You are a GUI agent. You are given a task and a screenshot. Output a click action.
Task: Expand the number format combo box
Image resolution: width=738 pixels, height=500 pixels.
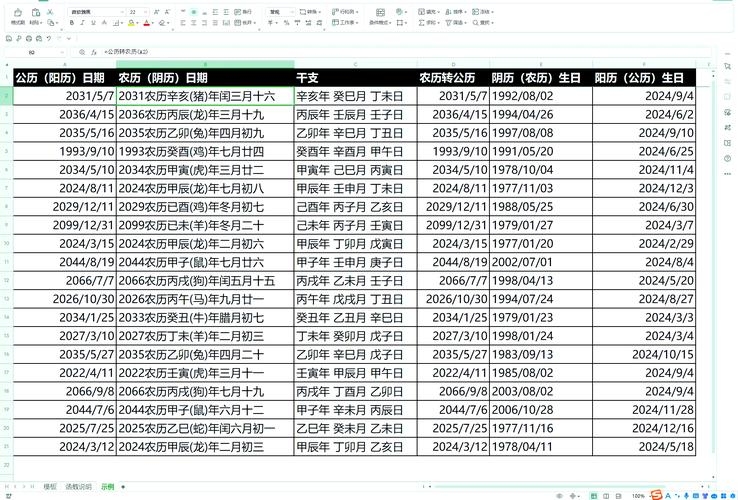(x=293, y=11)
